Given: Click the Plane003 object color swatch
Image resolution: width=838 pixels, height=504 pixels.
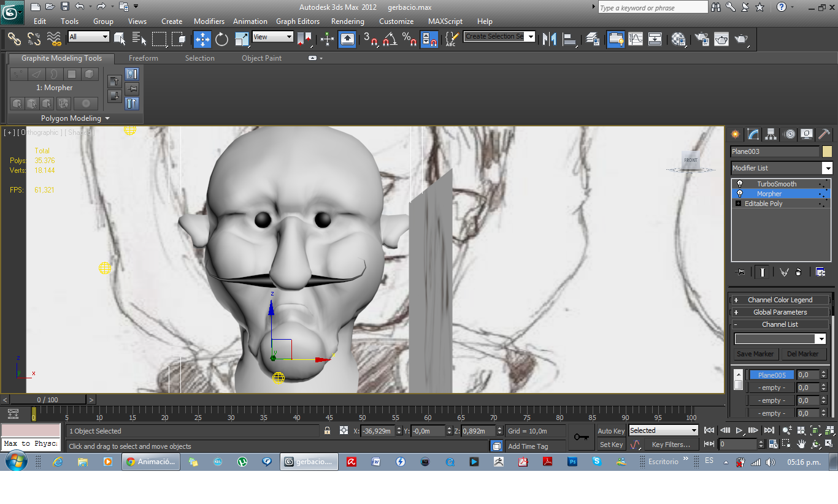Looking at the screenshot, I should point(827,151).
